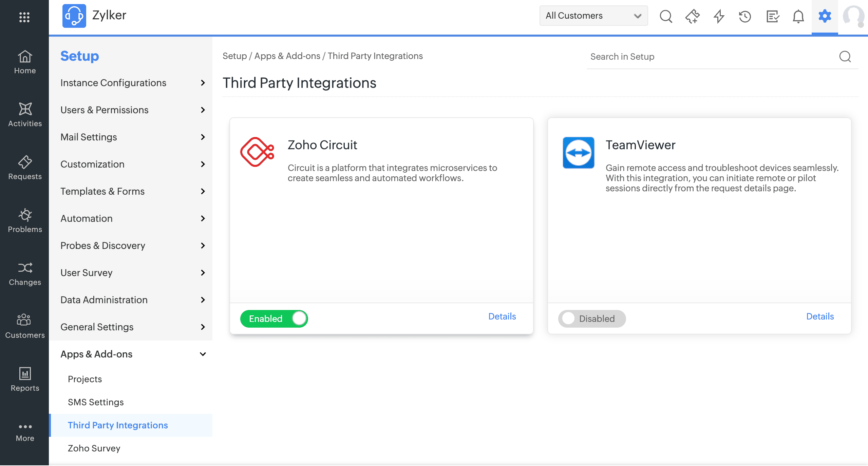Screen dimensions: 868x466
Task: Open the Reports sidebar icon
Action: pos(25,379)
